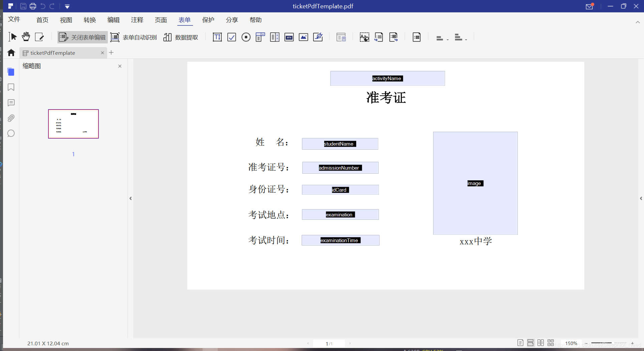Select the radio button field tool

[x=246, y=37]
